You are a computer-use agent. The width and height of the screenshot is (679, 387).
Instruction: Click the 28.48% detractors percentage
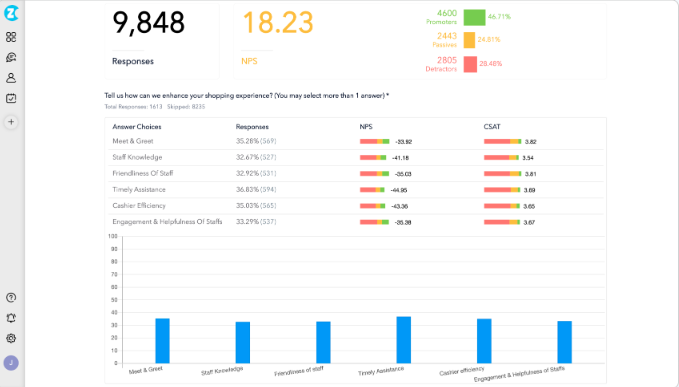[x=491, y=64]
